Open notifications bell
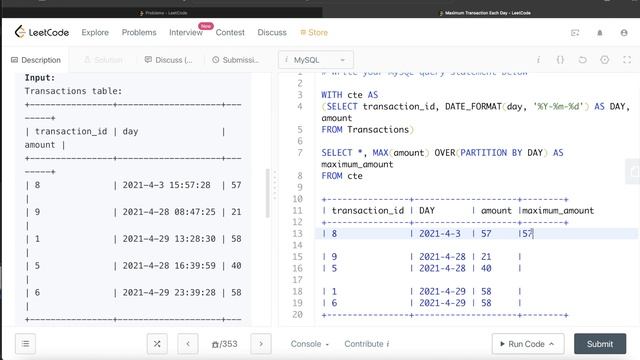 [x=600, y=33]
